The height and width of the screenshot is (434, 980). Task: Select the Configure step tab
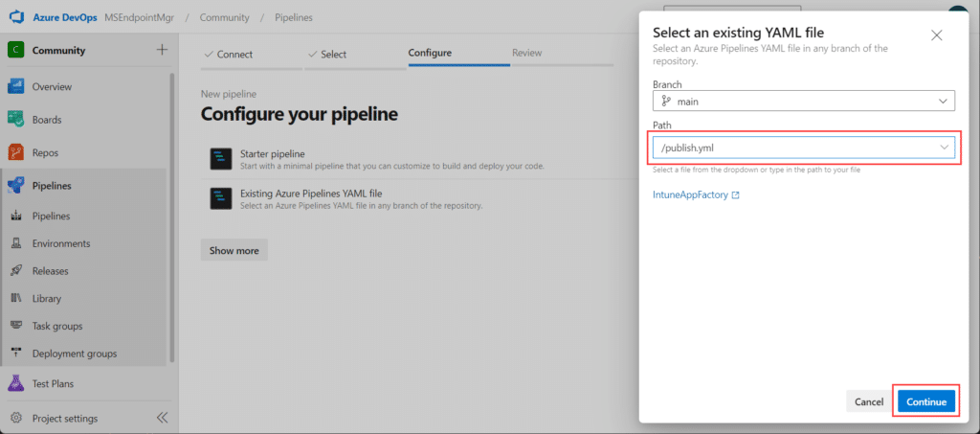(x=458, y=53)
